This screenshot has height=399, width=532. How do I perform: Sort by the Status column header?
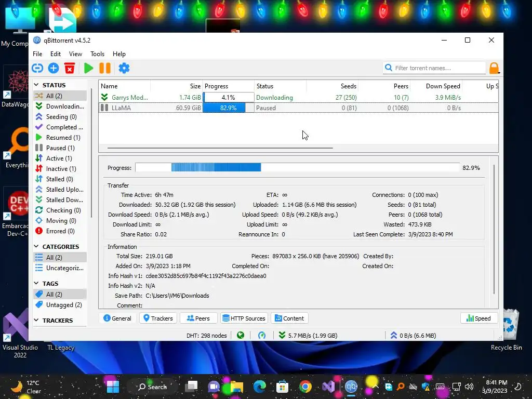coord(280,86)
